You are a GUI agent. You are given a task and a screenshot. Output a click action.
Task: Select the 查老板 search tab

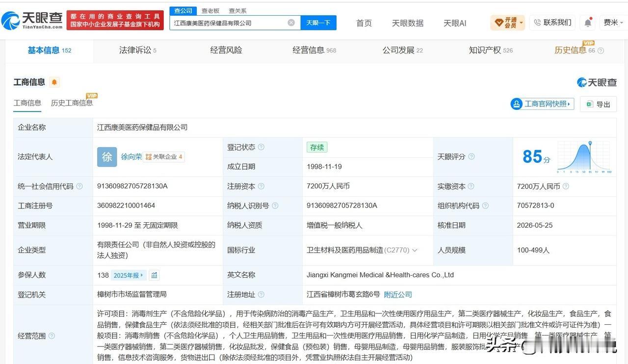click(210, 11)
